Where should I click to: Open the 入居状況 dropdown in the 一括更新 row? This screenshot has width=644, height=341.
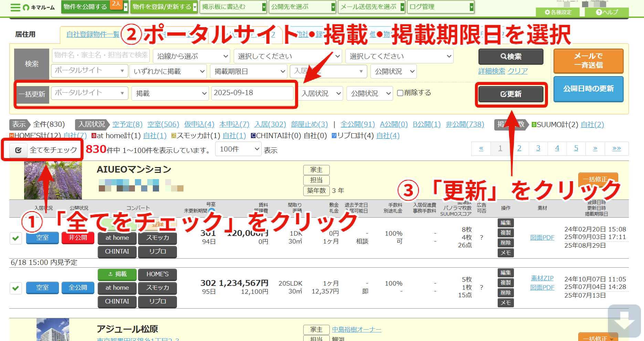coord(320,93)
